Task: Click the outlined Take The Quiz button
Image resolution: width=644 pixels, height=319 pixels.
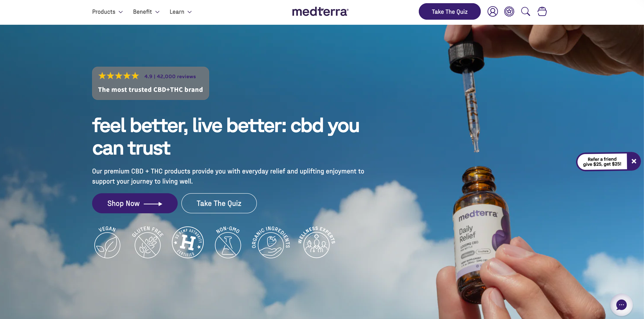Action: (219, 203)
